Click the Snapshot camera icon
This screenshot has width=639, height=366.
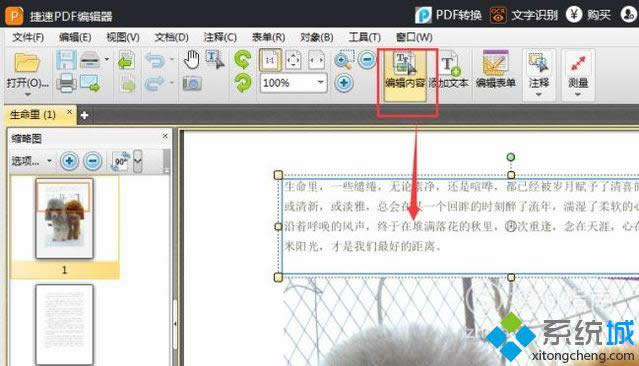[x=192, y=84]
